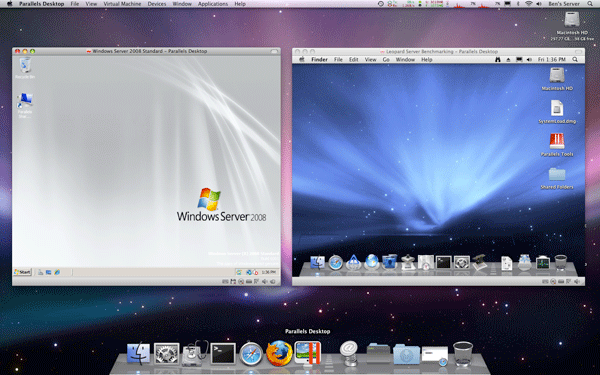
Task: Select the Parallels Tools disk icon in guest
Action: pyautogui.click(x=557, y=145)
